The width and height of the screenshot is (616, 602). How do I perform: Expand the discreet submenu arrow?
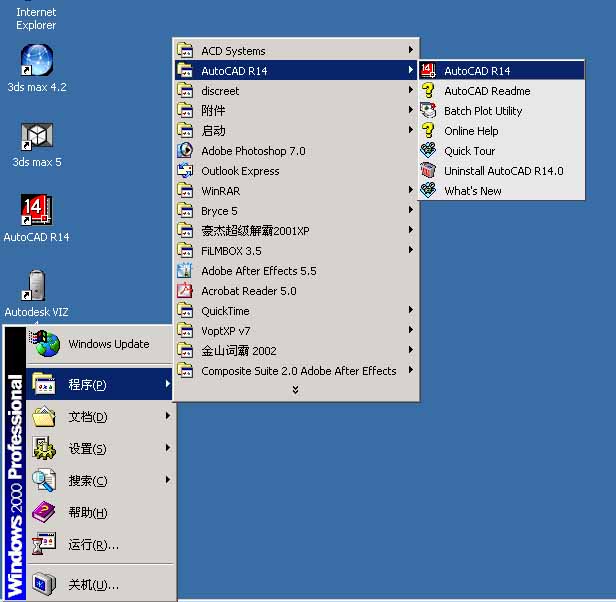tap(411, 90)
